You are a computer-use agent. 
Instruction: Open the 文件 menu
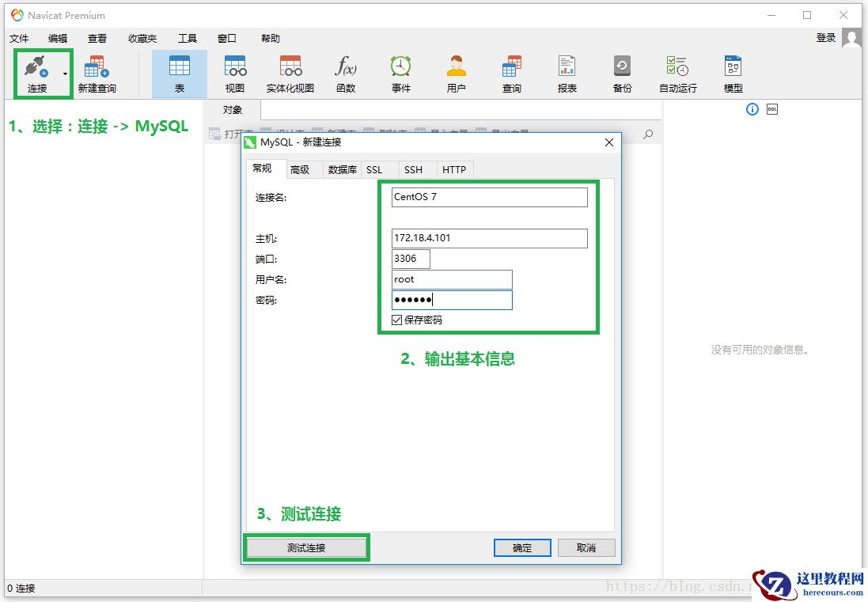(x=19, y=38)
